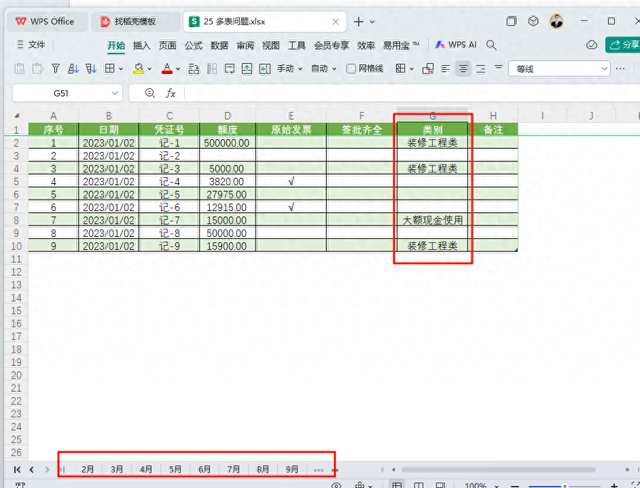Align text right
The image size is (640, 488).
[x=481, y=69]
